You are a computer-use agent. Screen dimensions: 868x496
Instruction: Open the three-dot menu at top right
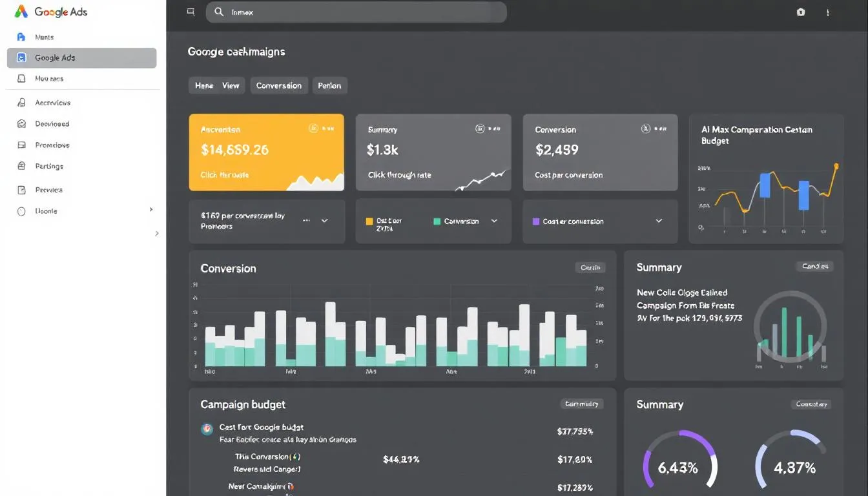[828, 12]
